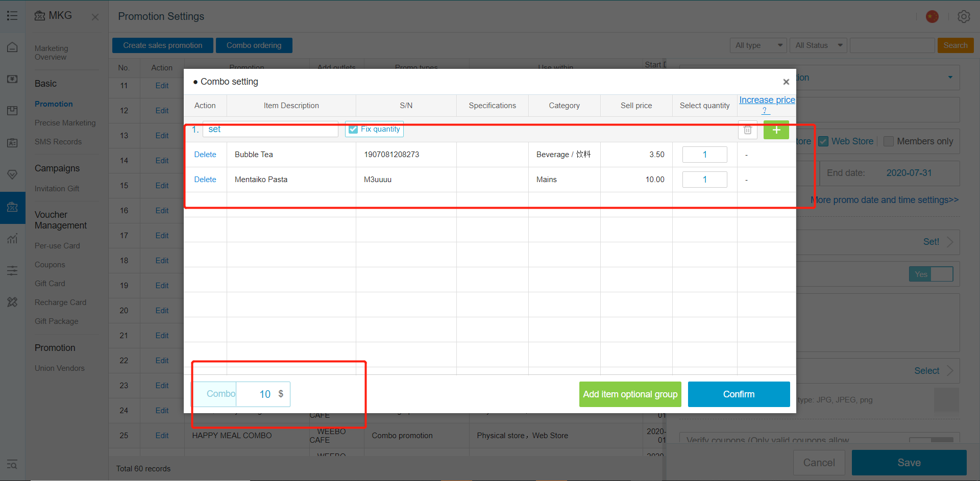Image resolution: width=980 pixels, height=481 pixels.
Task: Click the cashier screen icon in left rail
Action: [12, 79]
